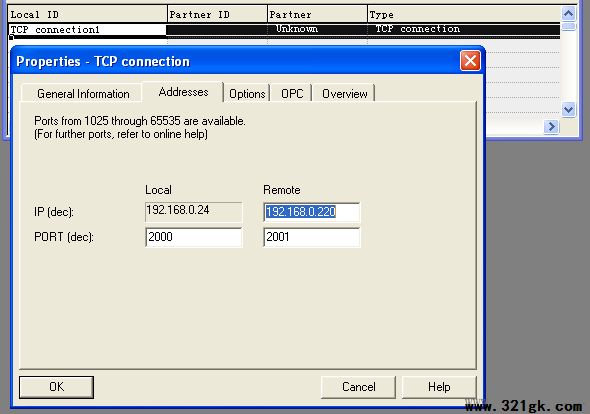590x414 pixels.
Task: Cancel the TCP connection properties
Action: pyautogui.click(x=359, y=387)
